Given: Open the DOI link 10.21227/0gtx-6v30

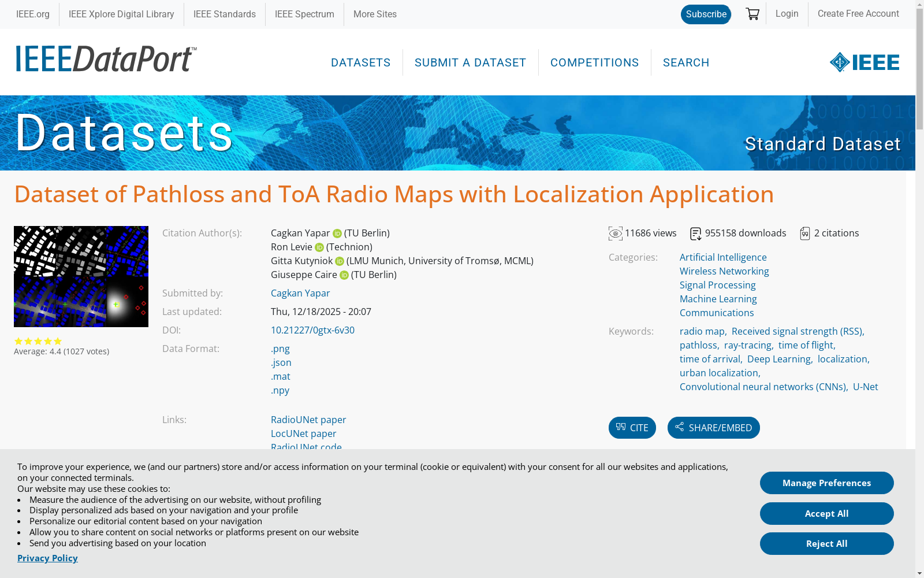Looking at the screenshot, I should coord(312,330).
